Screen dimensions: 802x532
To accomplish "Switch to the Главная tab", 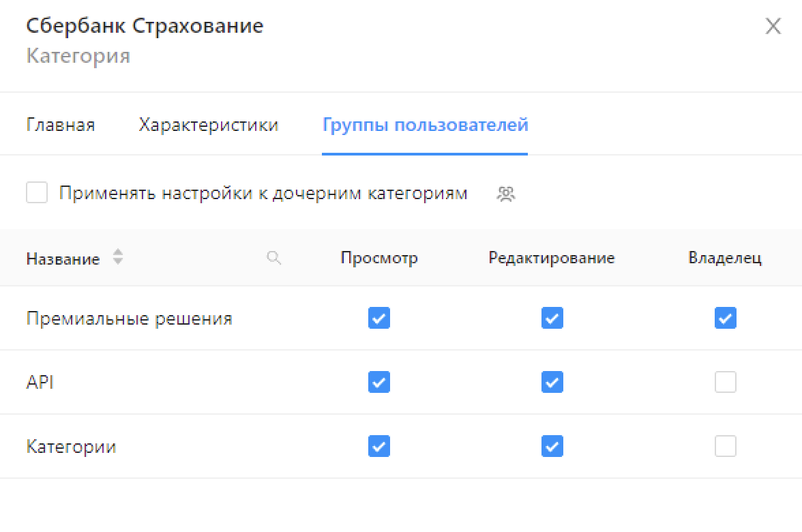I will point(61,125).
